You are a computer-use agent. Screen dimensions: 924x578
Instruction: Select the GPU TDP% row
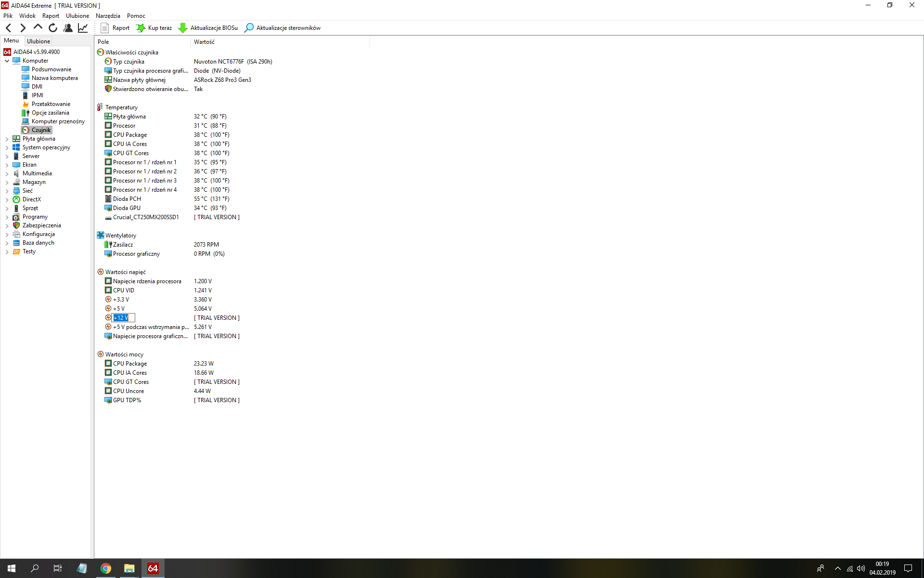[x=233, y=400]
